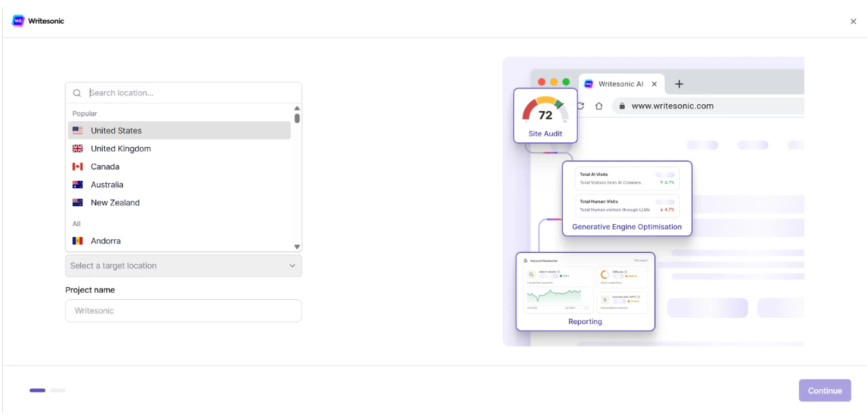Viewport: 868px width, 420px height.
Task: Click the New Zealand flag icon
Action: [x=78, y=202]
